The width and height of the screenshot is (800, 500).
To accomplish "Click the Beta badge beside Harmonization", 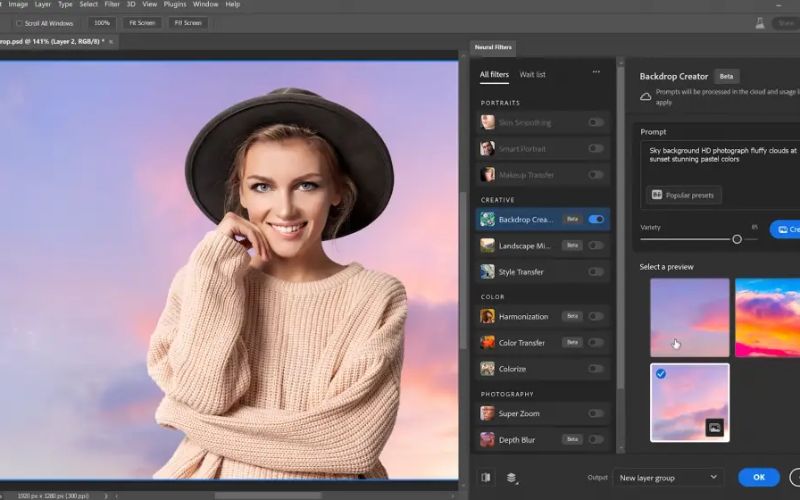I will (x=572, y=316).
